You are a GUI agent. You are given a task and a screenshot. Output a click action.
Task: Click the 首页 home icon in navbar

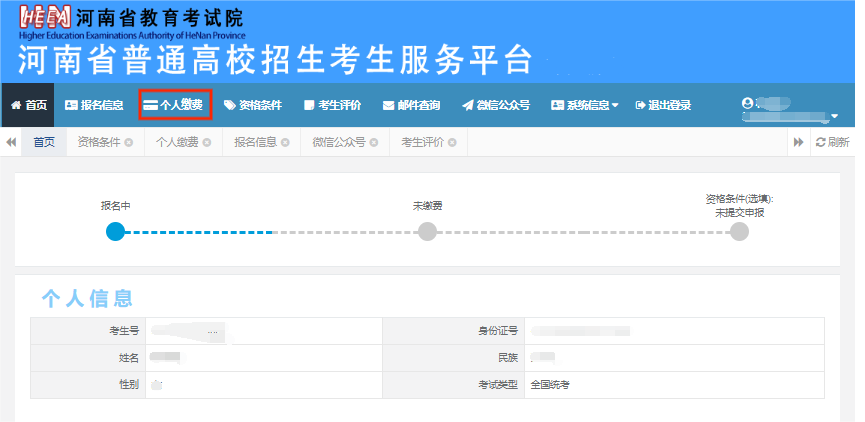point(16,105)
